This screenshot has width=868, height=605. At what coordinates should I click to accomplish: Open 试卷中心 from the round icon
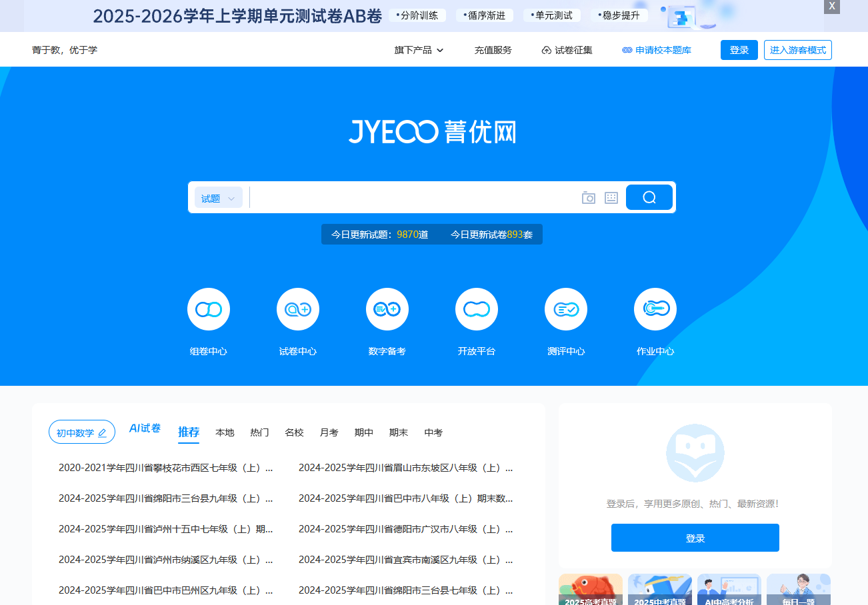click(x=298, y=309)
